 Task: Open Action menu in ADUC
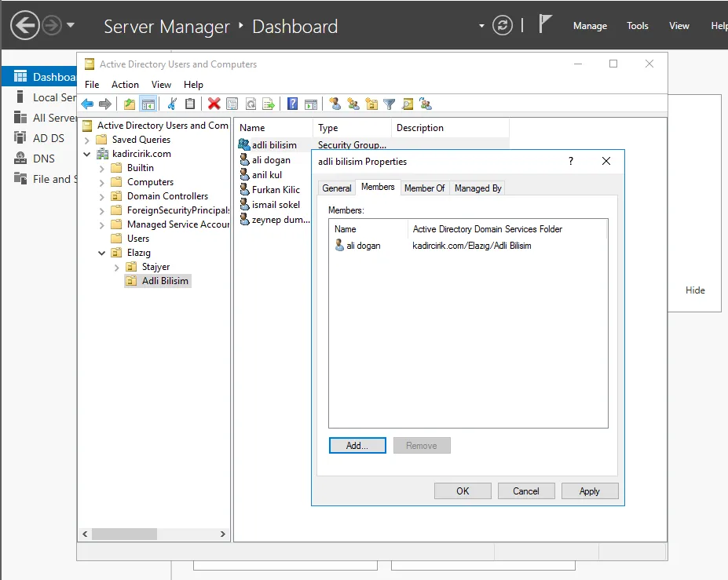point(125,85)
